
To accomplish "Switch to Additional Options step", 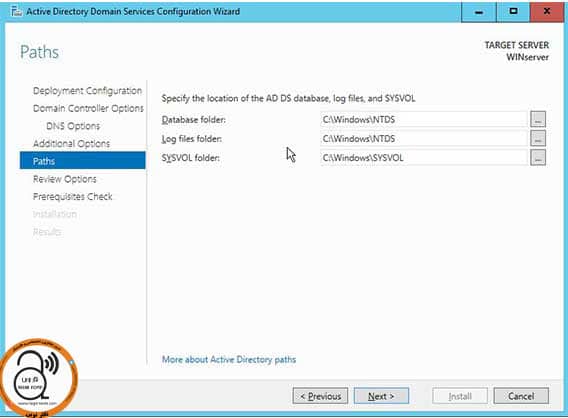I will [x=71, y=144].
